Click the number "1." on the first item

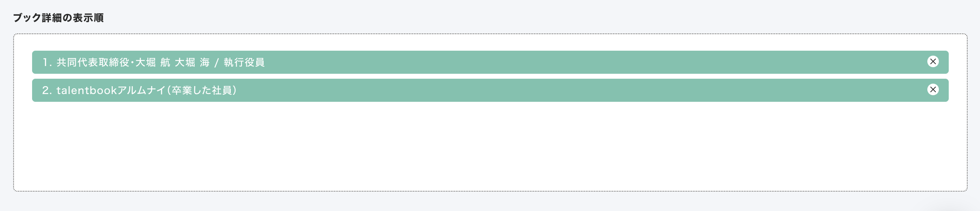47,63
